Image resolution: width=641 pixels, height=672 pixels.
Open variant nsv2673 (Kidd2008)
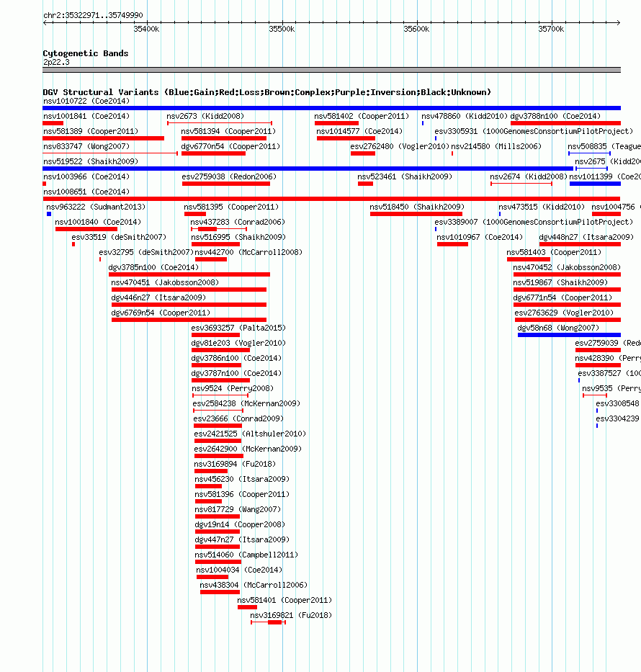[205, 116]
